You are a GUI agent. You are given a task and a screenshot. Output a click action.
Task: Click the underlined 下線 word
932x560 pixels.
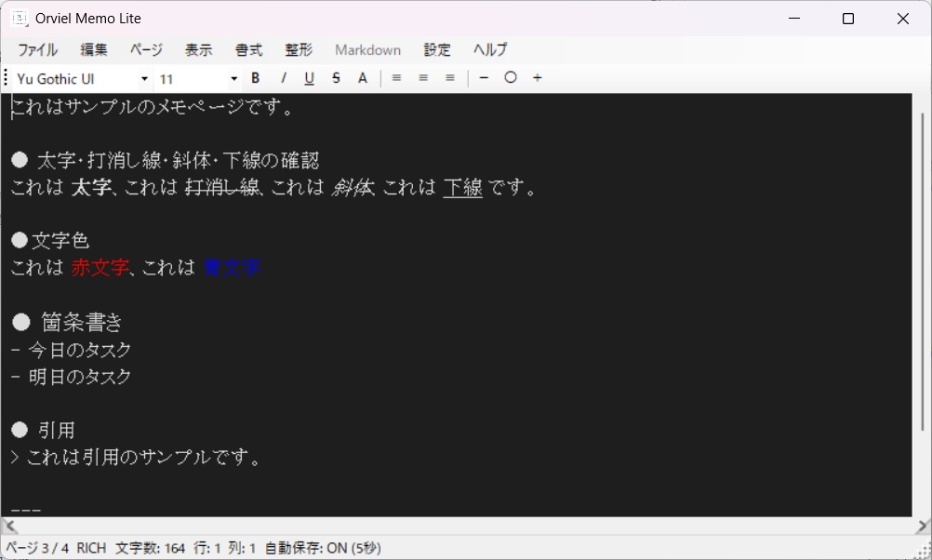(x=463, y=187)
